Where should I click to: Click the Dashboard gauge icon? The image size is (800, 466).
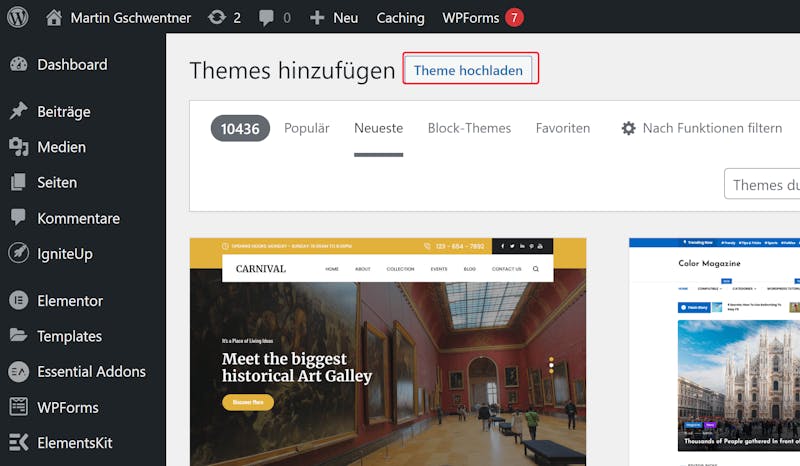point(18,64)
